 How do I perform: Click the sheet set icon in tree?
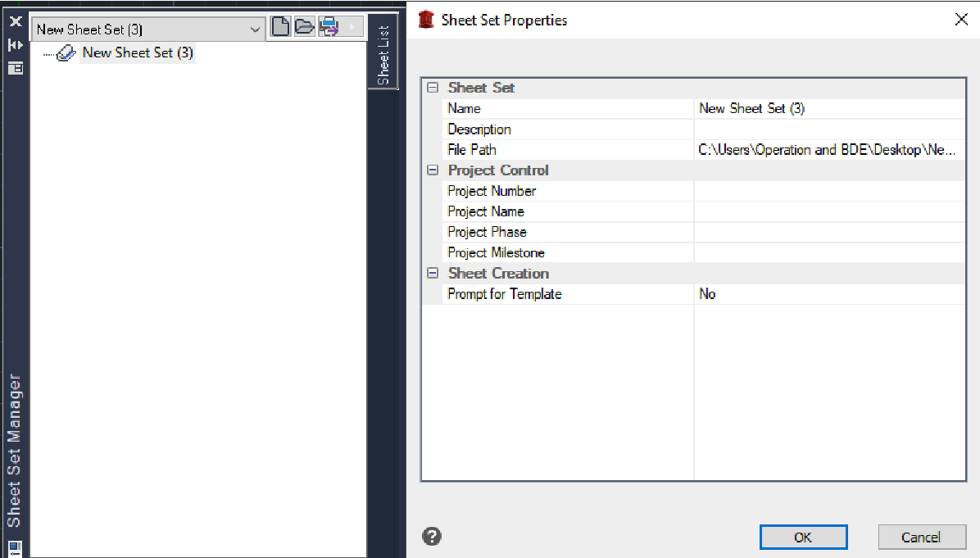pos(66,53)
